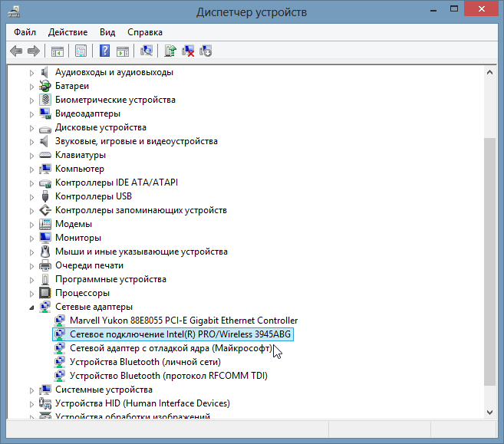
Task: Expand the Процессоры category
Action: pyautogui.click(x=32, y=293)
